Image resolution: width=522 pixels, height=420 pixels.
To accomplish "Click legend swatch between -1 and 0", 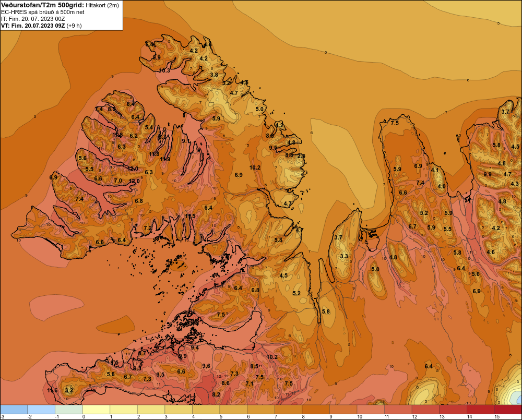I will pyautogui.click(x=69, y=410).
